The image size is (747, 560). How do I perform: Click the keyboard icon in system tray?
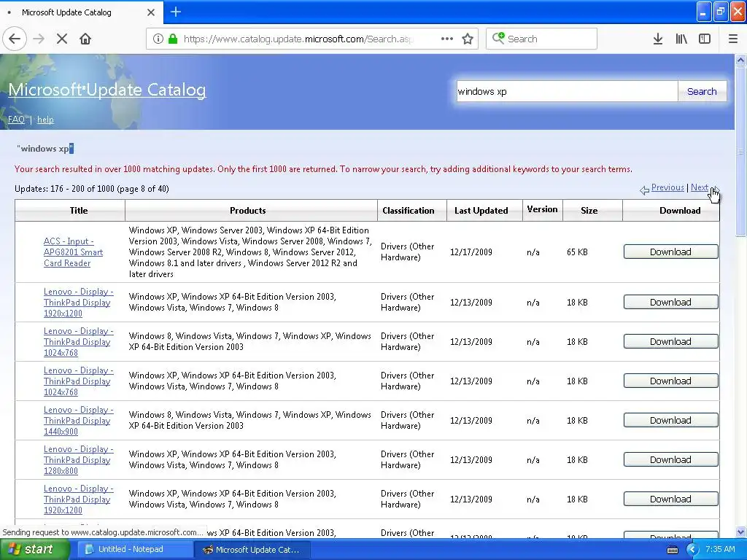click(672, 550)
